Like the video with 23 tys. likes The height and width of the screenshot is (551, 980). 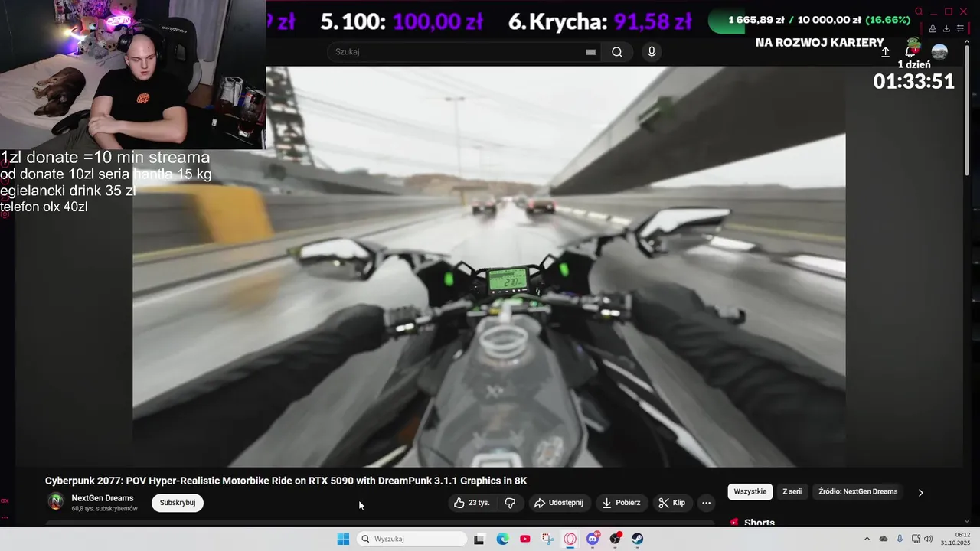click(x=472, y=503)
